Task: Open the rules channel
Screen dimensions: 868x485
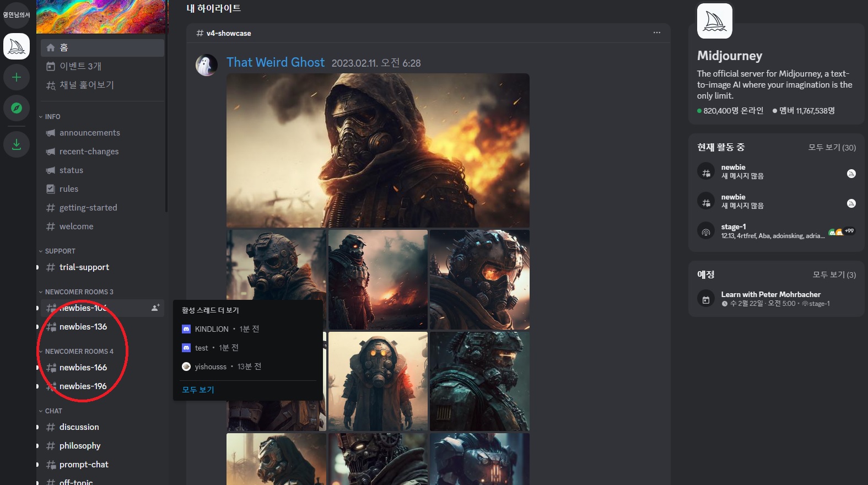Action: click(x=103, y=189)
